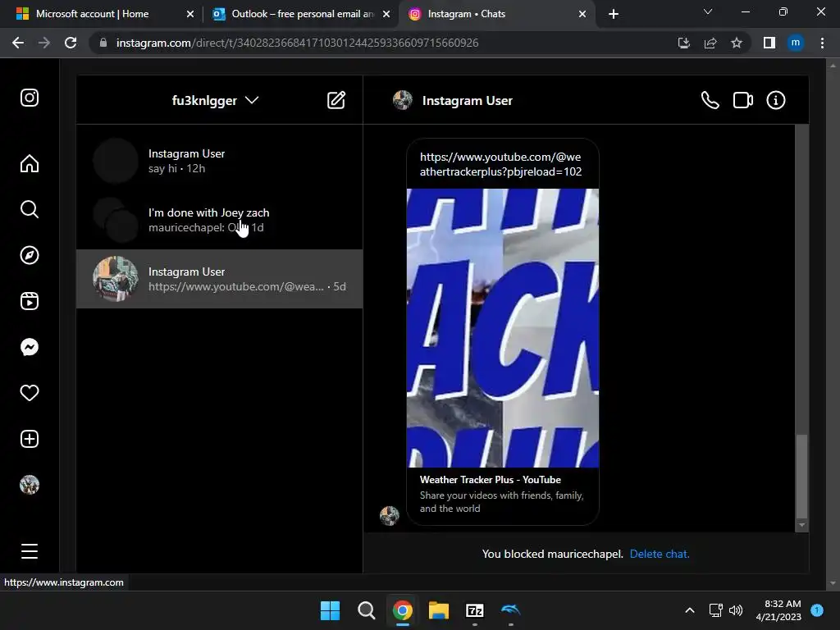Click the Instagram logo in sidebar
The width and height of the screenshot is (840, 630).
point(30,98)
